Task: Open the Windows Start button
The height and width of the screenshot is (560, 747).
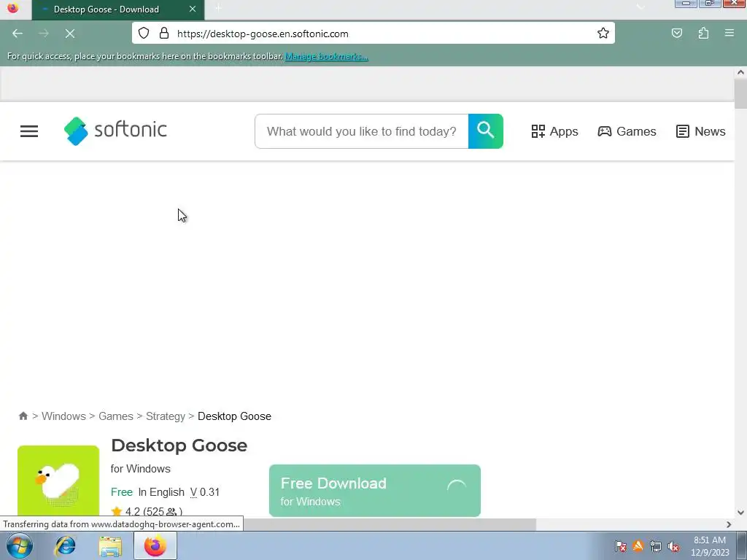Action: 20,545
